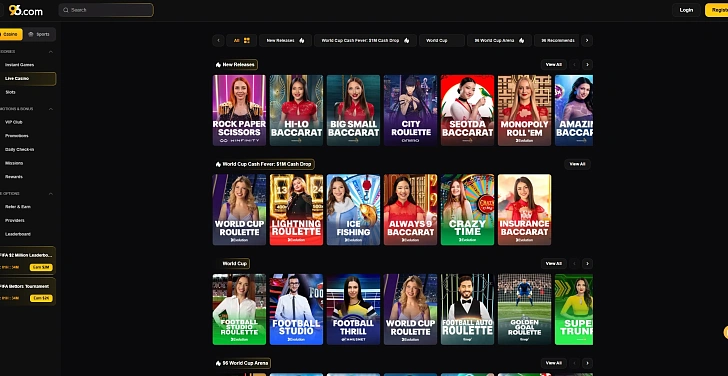Image resolution: width=728 pixels, height=376 pixels.
Task: Click the Login button
Action: click(x=686, y=10)
